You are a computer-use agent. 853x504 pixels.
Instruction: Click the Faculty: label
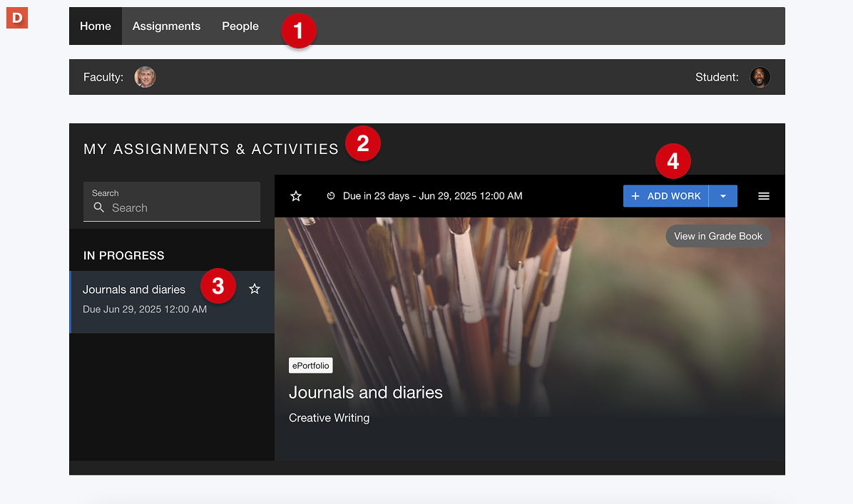tap(103, 77)
